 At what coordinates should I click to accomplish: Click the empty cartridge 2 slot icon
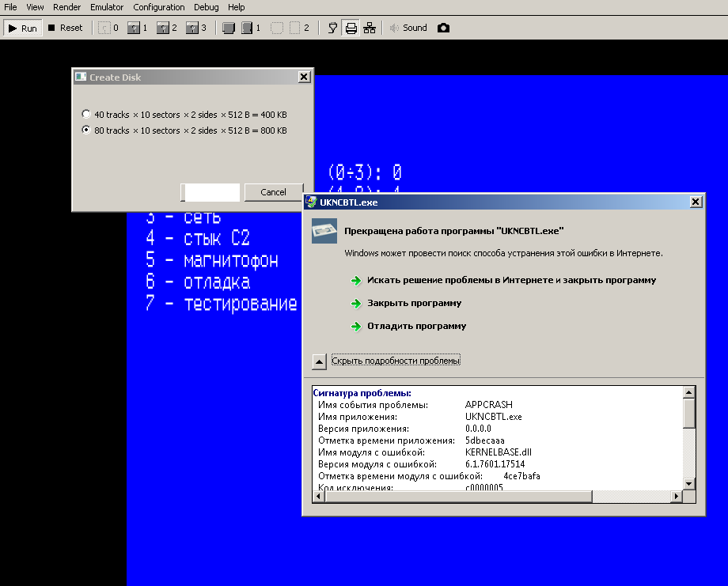[x=277, y=28]
